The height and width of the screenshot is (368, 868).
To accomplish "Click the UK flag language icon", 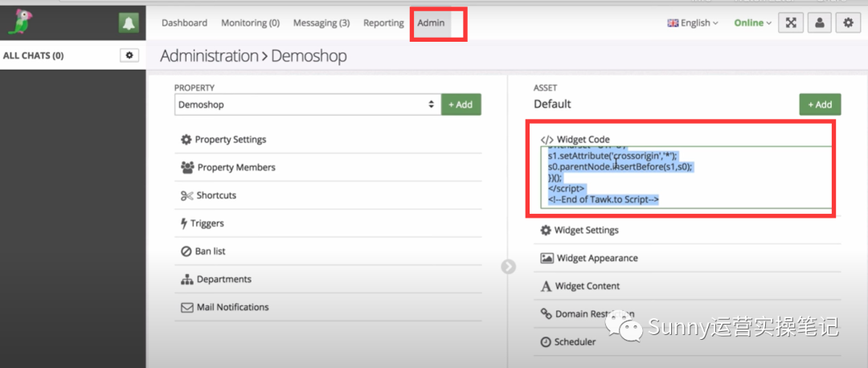I will tap(673, 23).
